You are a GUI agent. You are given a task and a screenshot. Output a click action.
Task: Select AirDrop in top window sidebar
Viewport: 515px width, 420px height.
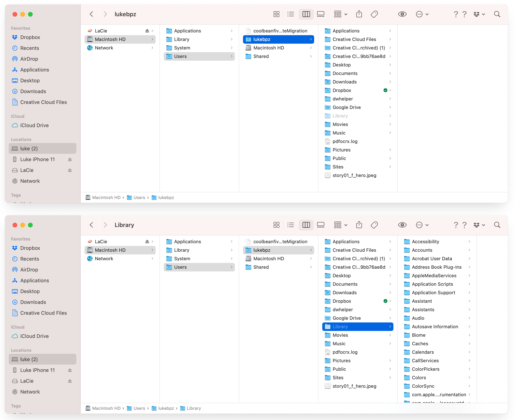click(29, 59)
